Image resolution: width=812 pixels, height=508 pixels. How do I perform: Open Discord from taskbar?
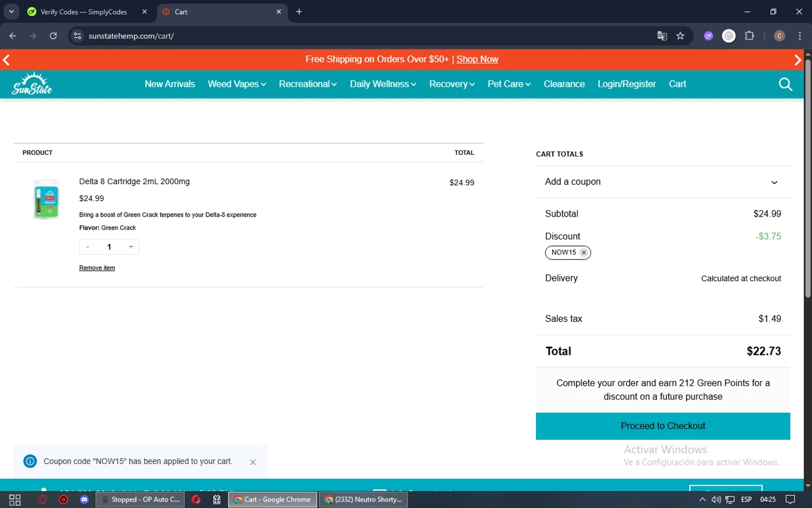coord(84,499)
